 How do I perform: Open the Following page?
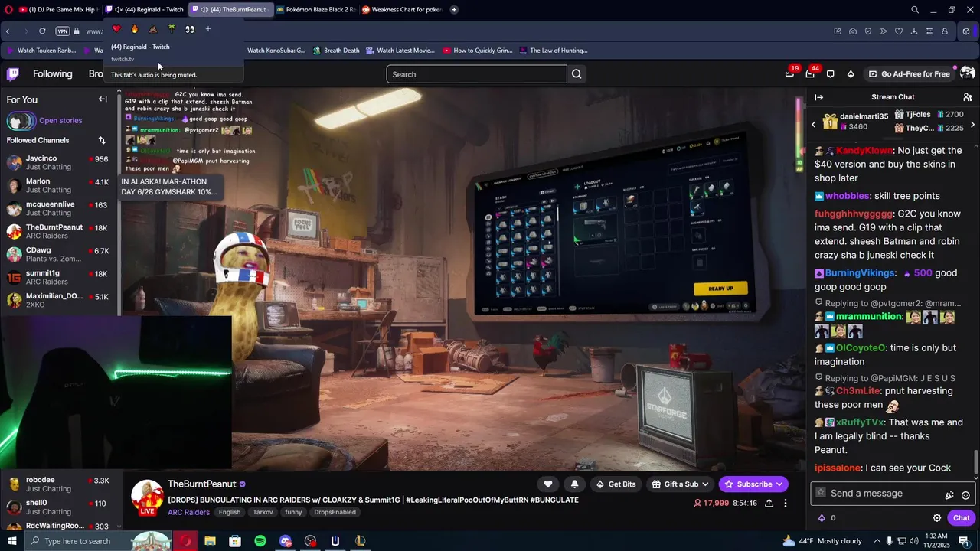(52, 74)
